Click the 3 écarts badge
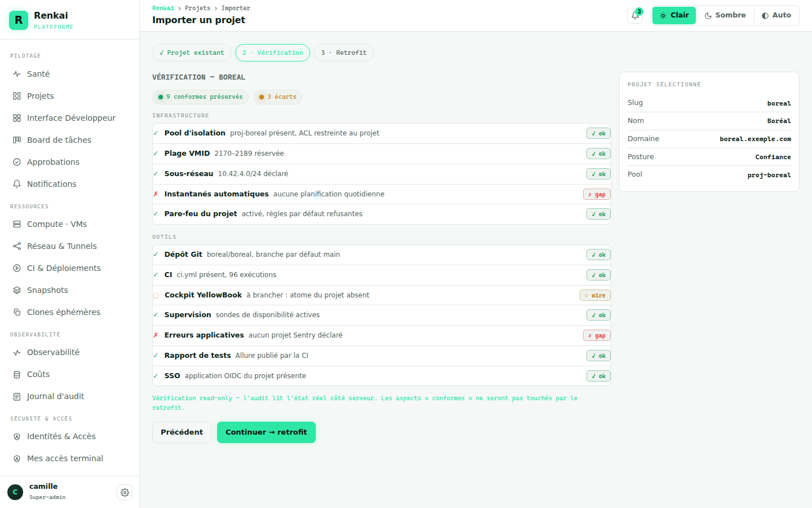 coord(278,97)
